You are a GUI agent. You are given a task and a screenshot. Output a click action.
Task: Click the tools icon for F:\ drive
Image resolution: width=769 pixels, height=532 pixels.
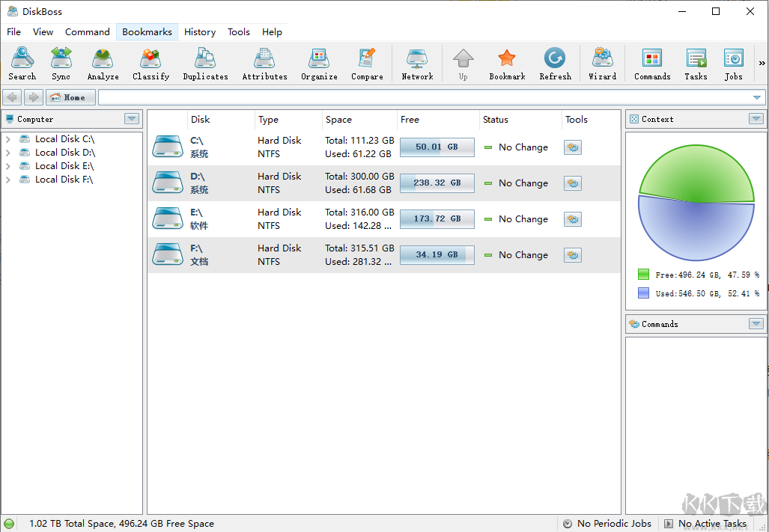pyautogui.click(x=572, y=254)
